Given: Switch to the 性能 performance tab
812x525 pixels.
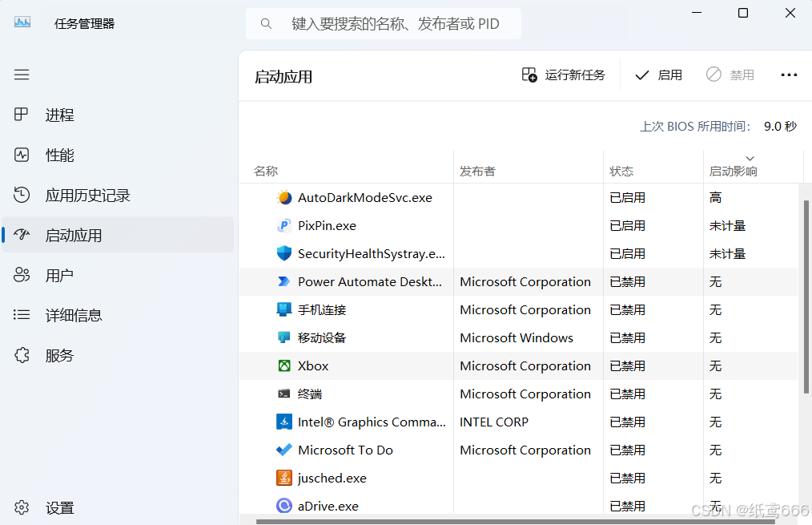Looking at the screenshot, I should click(x=59, y=155).
